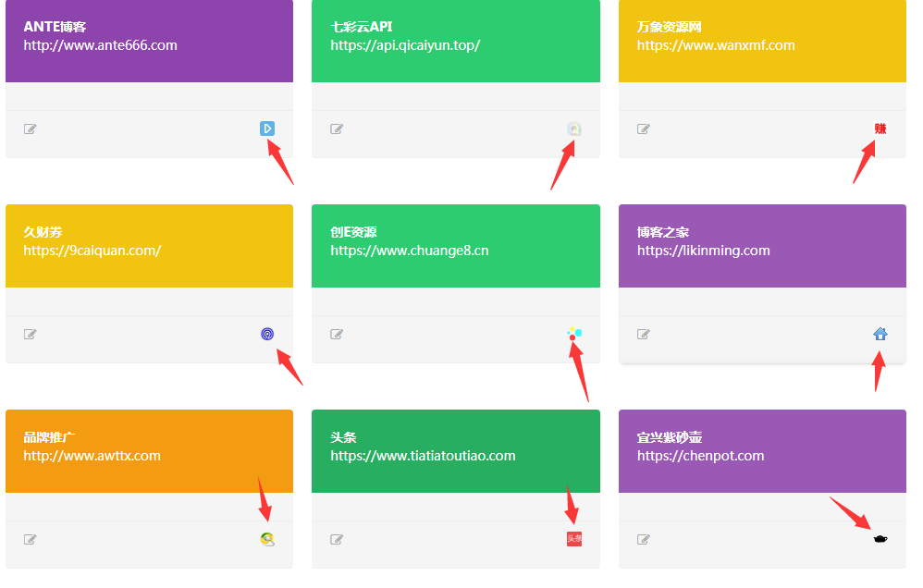Click the 七彩云API card favicon
Viewport: 923px width, 588px height.
[x=574, y=129]
